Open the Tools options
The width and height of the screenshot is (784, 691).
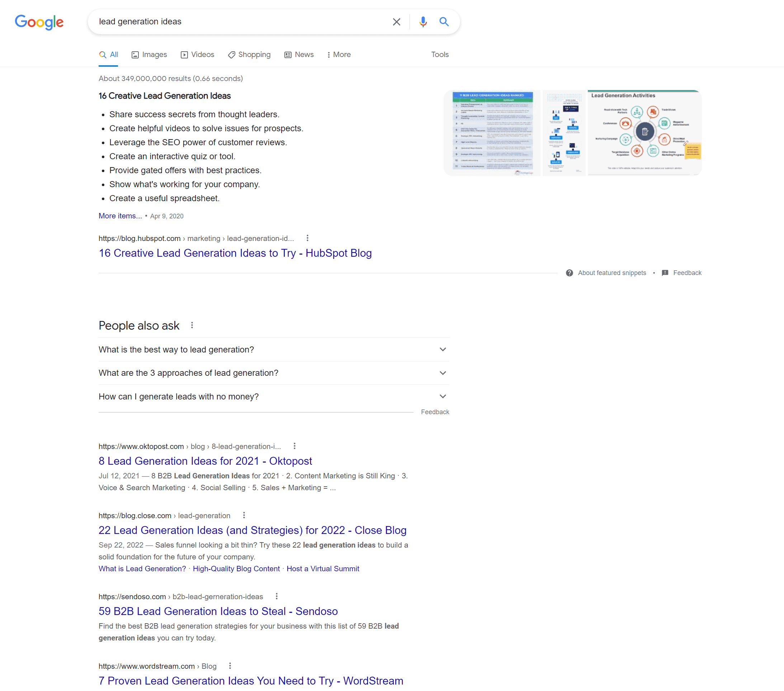pos(440,55)
